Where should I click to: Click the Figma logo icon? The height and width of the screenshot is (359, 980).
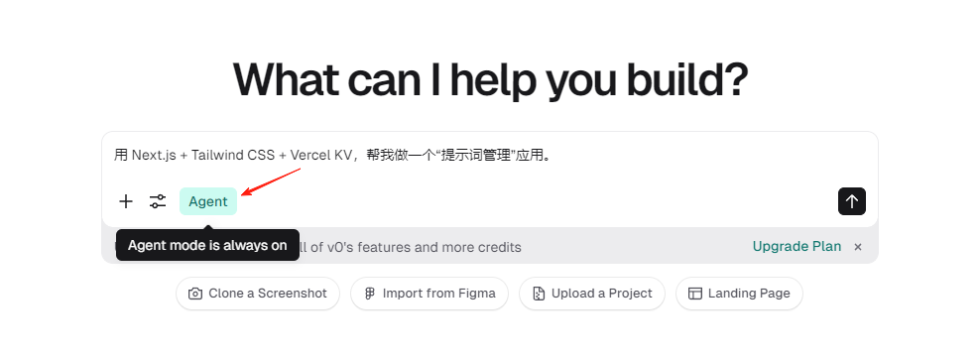(369, 294)
